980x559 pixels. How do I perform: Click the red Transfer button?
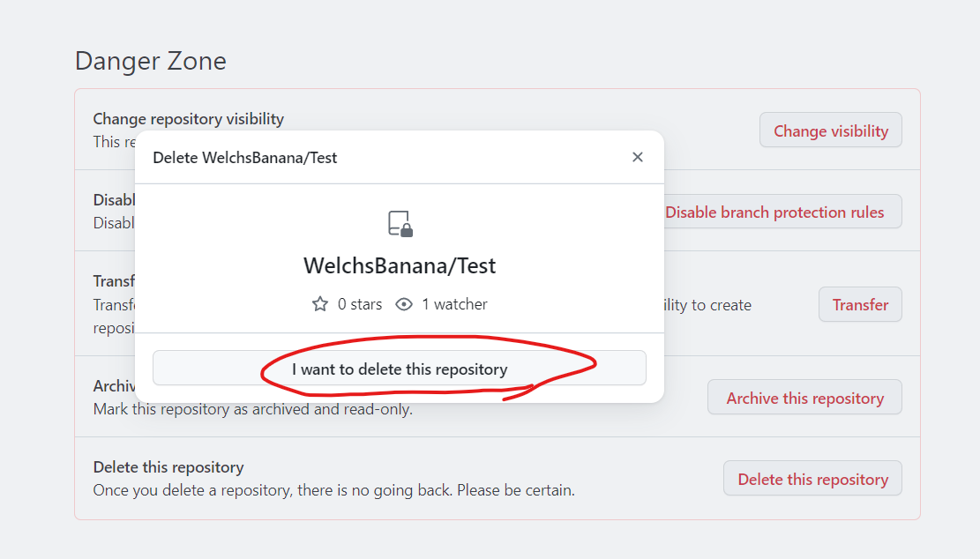(x=860, y=304)
